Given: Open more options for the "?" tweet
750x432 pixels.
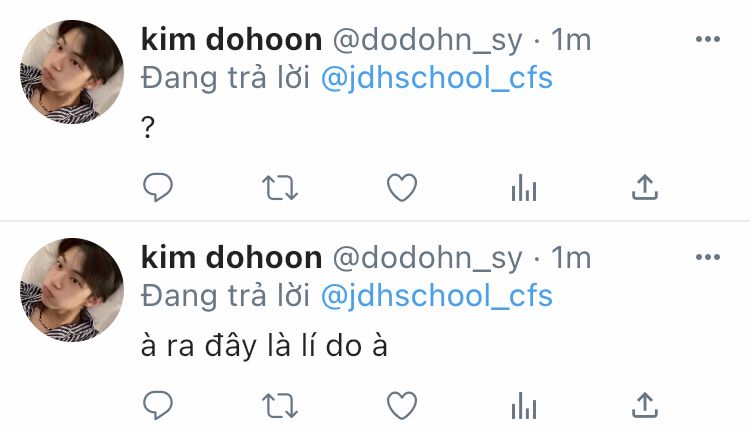Looking at the screenshot, I should pos(708,39).
